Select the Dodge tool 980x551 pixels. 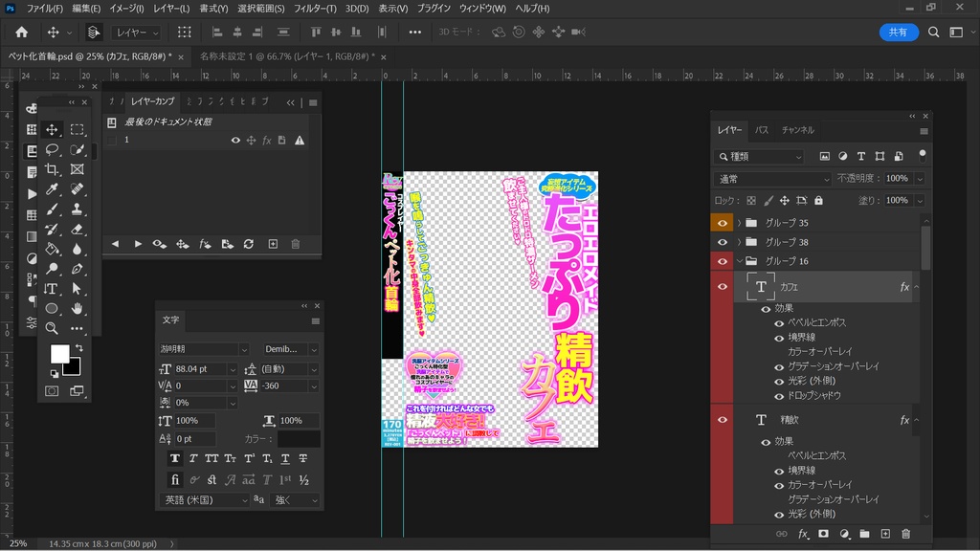pyautogui.click(x=52, y=269)
